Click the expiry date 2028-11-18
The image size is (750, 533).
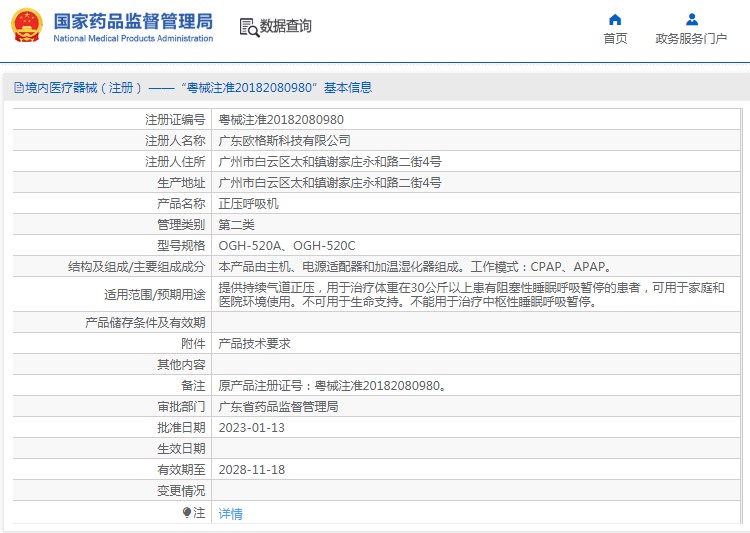pyautogui.click(x=252, y=469)
